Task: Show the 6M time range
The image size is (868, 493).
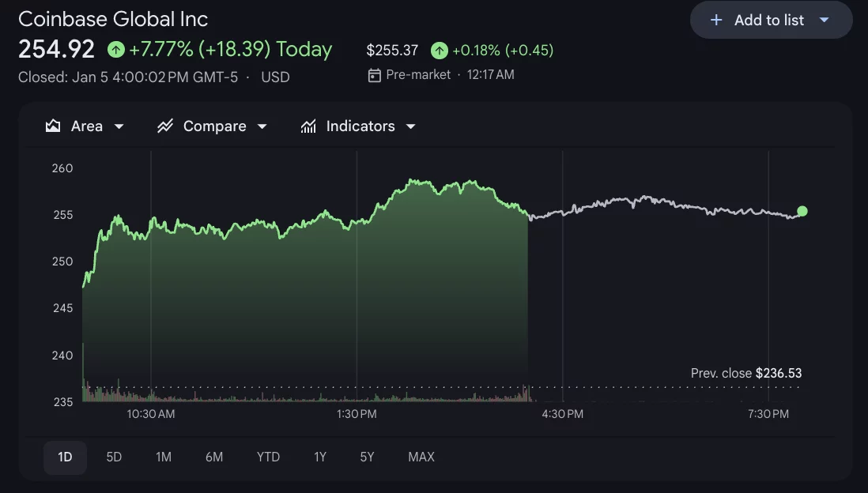Action: click(213, 457)
